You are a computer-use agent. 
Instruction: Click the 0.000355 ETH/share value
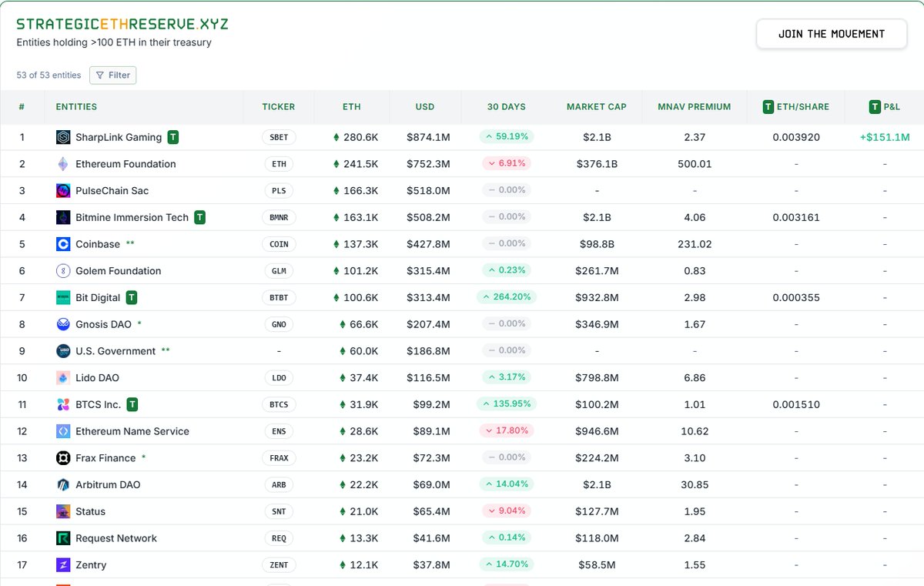[x=796, y=297]
